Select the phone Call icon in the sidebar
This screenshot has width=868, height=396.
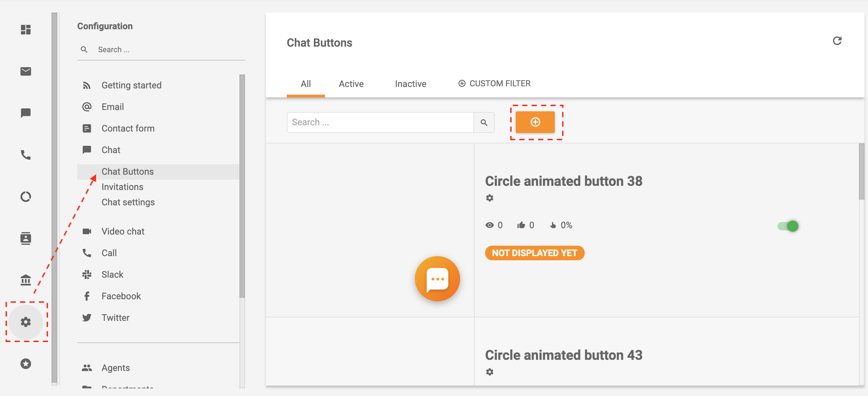26,156
